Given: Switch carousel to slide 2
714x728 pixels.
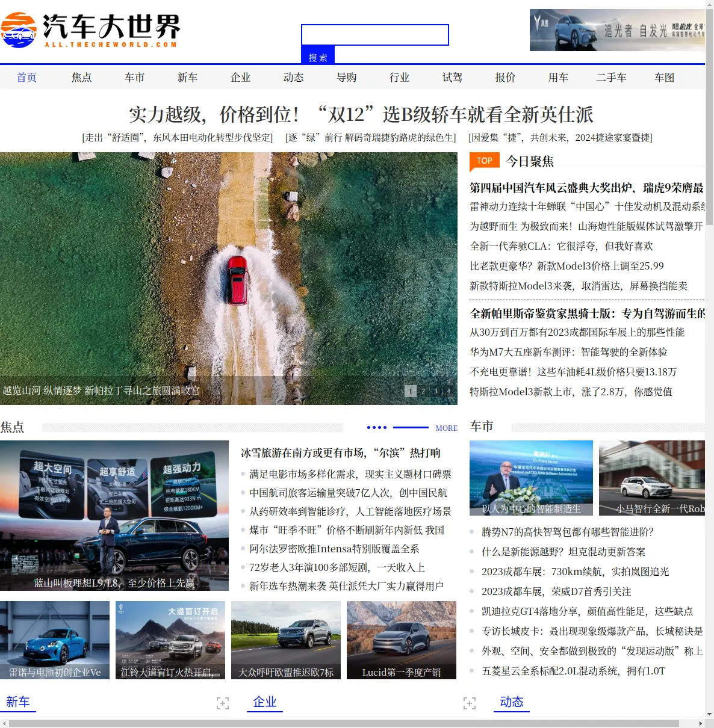Looking at the screenshot, I should [x=423, y=391].
